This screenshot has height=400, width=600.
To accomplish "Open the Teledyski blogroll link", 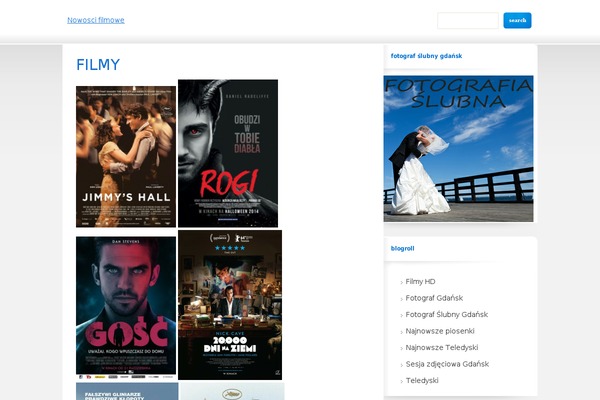I will pyautogui.click(x=422, y=380).
